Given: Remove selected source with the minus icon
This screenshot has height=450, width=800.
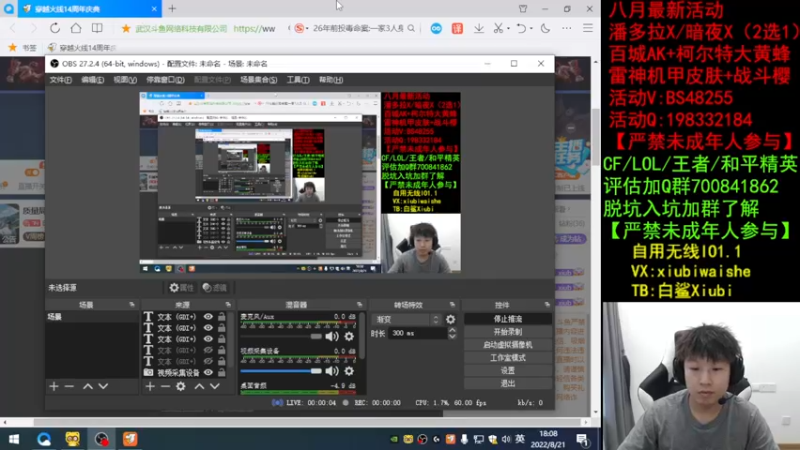Looking at the screenshot, I should coord(165,387).
